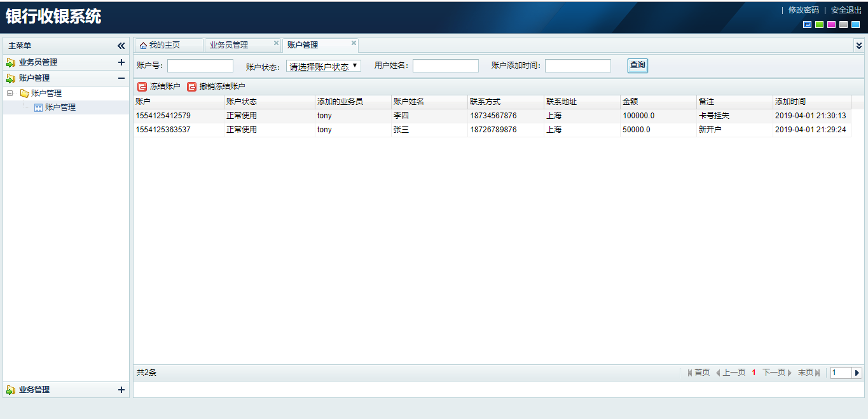
Task: Click the 添加时间 column header
Action: (812, 102)
